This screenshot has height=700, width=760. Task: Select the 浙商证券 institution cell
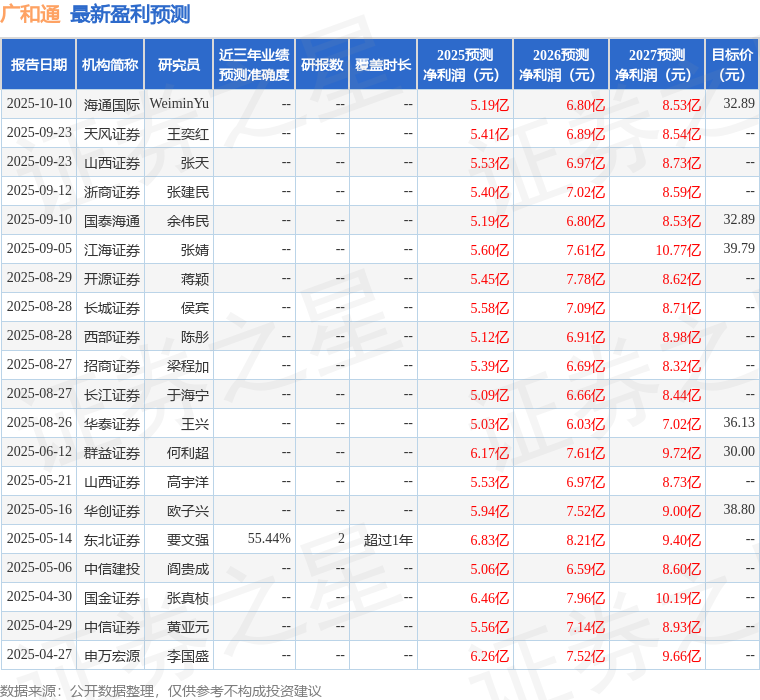click(x=112, y=192)
